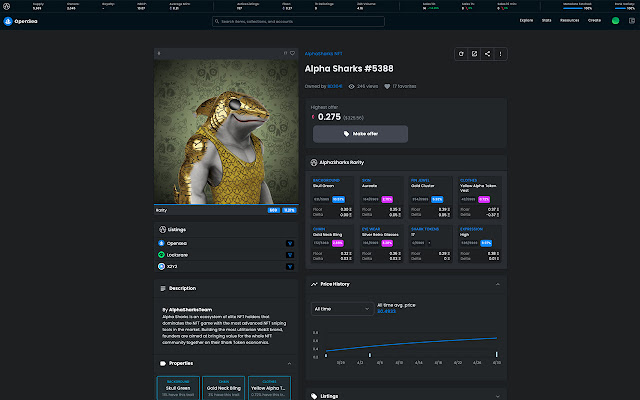
Task: Select the Skull Green background property card
Action: pyautogui.click(x=178, y=388)
